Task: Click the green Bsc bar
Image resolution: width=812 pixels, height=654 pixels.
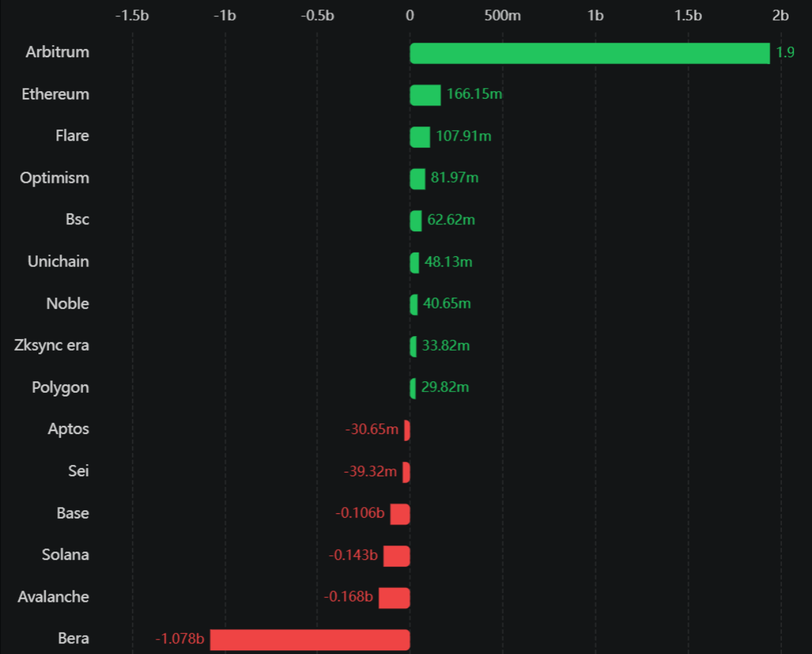Action: 415,221
